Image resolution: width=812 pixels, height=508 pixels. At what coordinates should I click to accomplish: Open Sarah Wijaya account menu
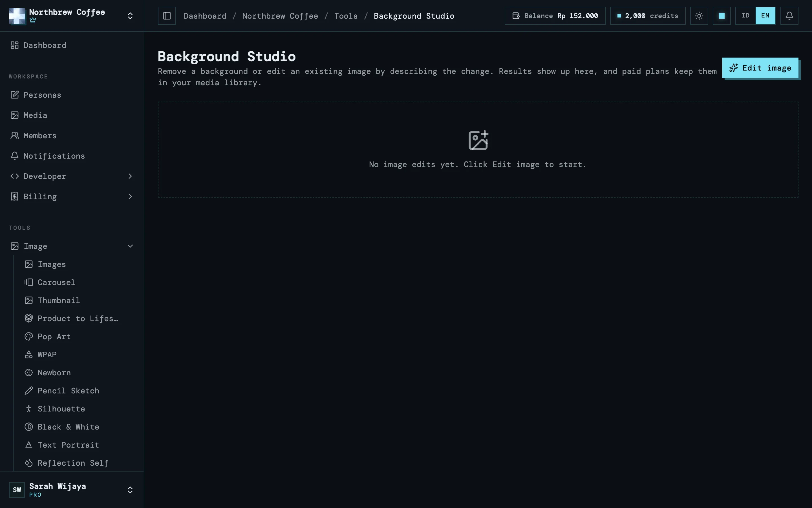coord(72,490)
